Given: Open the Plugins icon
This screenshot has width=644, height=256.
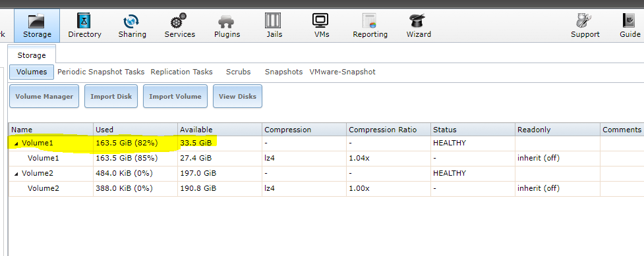Looking at the screenshot, I should pos(227,21).
